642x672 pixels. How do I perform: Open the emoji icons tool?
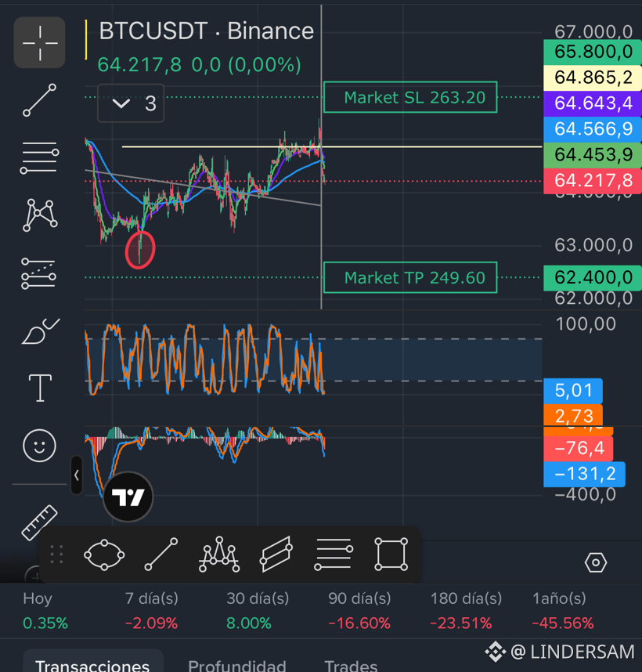click(39, 446)
